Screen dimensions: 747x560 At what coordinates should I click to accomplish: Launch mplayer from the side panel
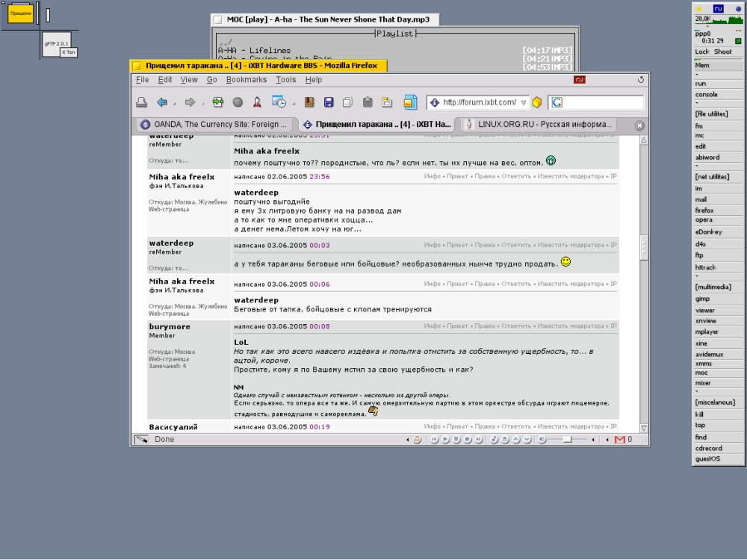(x=718, y=332)
